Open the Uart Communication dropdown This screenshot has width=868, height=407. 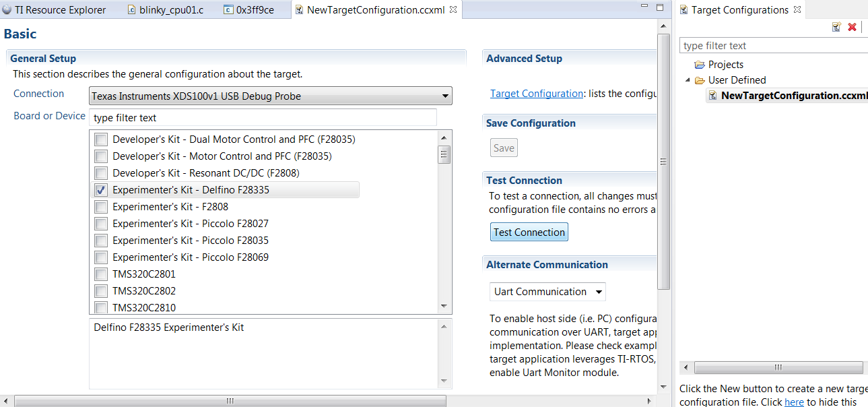[598, 292]
